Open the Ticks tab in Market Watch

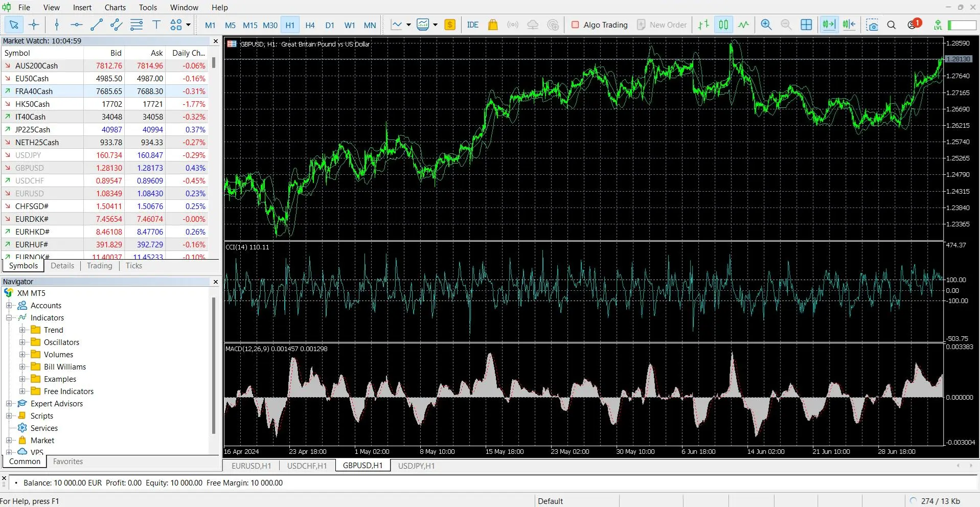point(133,266)
